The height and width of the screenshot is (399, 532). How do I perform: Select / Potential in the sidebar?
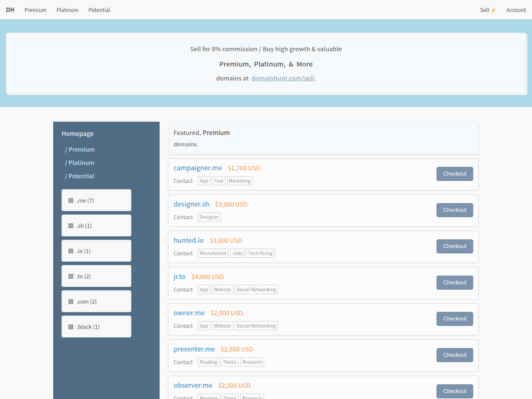coord(80,176)
